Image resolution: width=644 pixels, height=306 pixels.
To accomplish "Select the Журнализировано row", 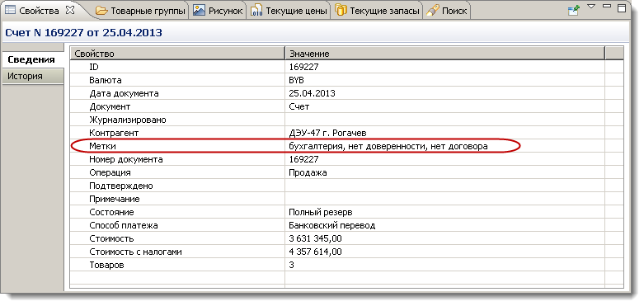I will coord(346,120).
